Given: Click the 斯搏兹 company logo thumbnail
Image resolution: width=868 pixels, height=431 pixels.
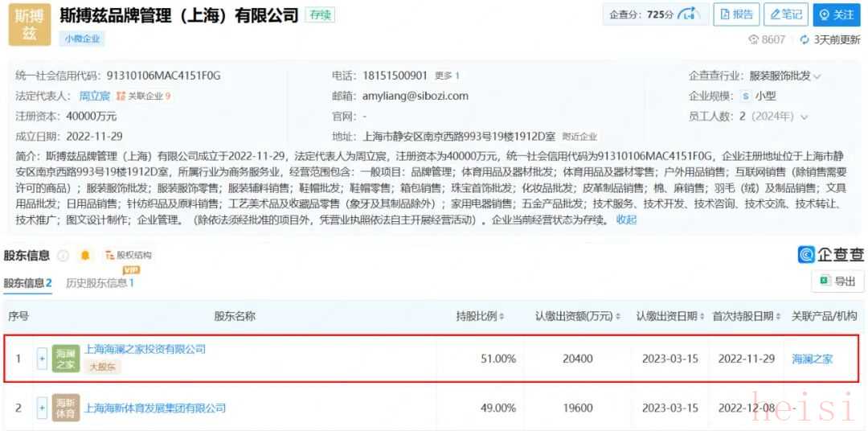Looking at the screenshot, I should tap(30, 25).
